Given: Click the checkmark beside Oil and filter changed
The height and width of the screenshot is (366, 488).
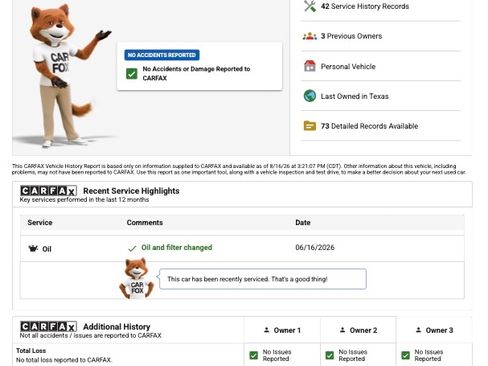Looking at the screenshot, I should pos(132,248).
